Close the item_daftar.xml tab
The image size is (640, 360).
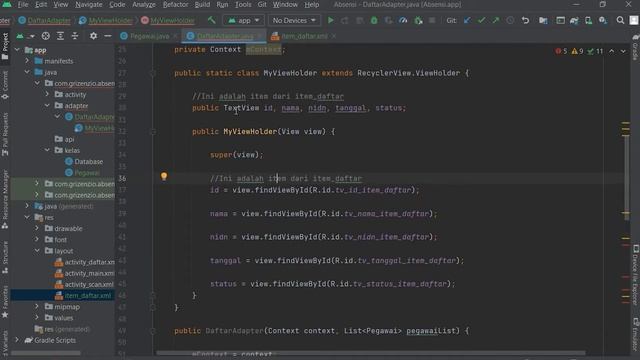[334, 36]
